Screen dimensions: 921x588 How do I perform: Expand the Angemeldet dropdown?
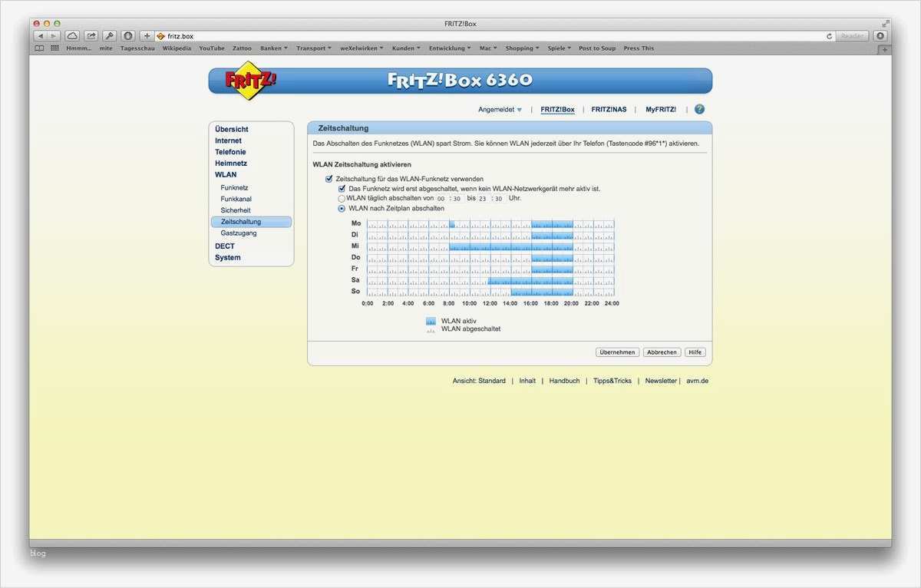click(500, 110)
